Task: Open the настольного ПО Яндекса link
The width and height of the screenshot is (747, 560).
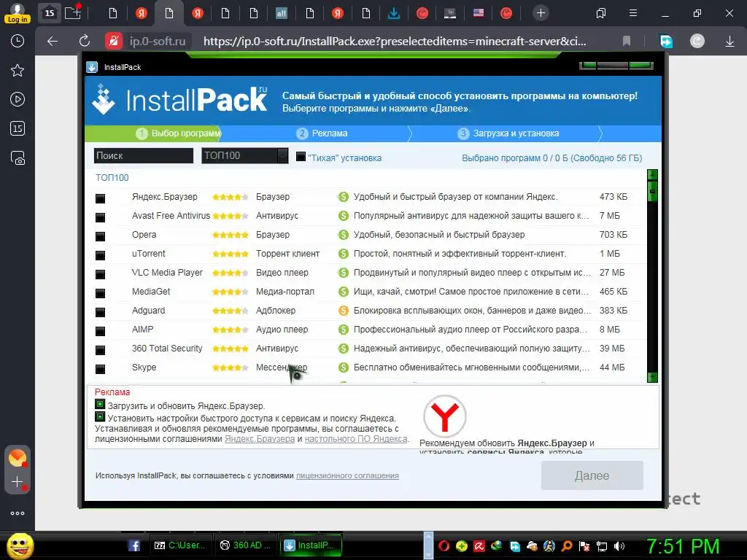Action: (356, 438)
